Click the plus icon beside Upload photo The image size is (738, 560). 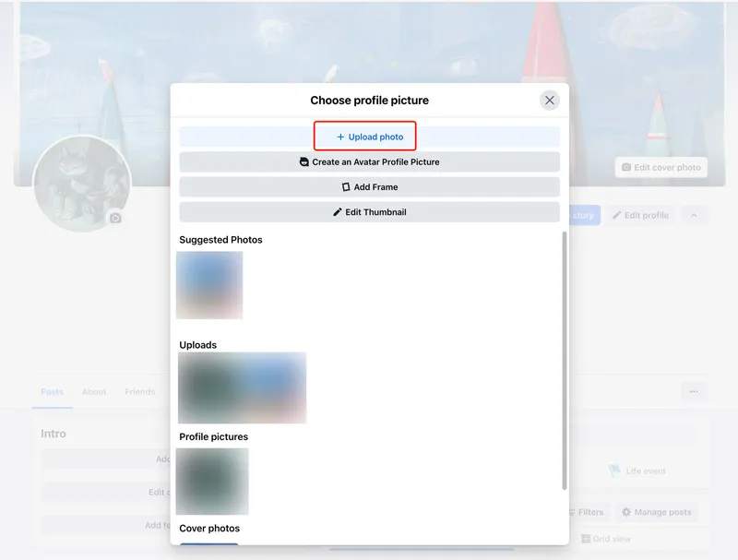[340, 137]
